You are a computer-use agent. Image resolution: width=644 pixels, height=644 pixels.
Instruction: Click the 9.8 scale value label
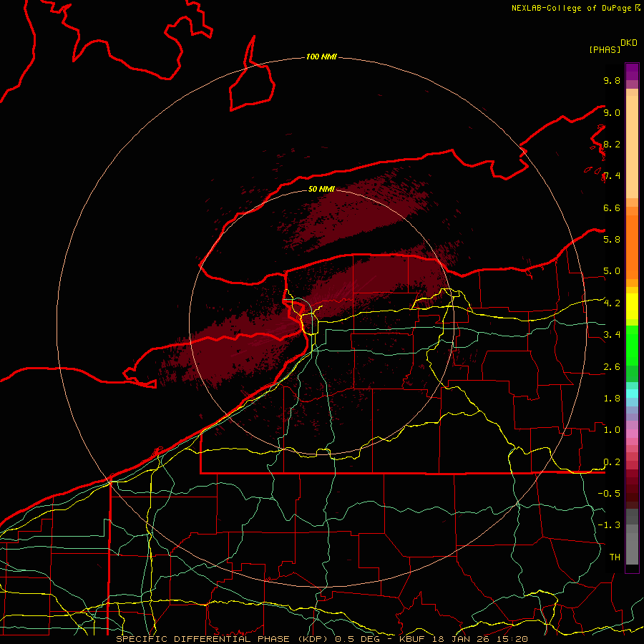pyautogui.click(x=611, y=81)
